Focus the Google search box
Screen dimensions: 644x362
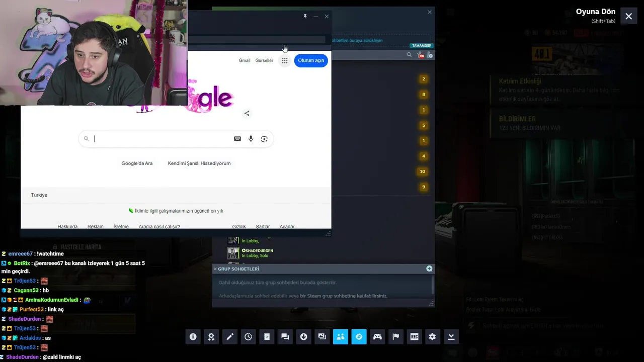[x=176, y=139]
